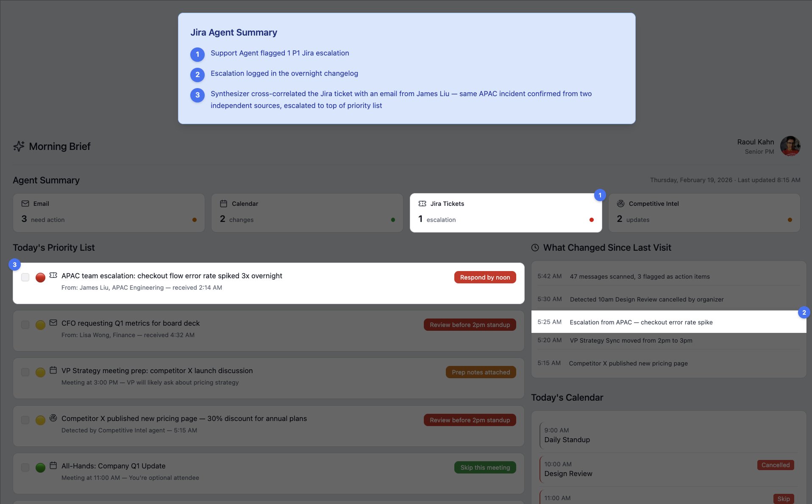Screen dimensions: 812x504
Task: Click the ticket icon on the APAC escalation item
Action: [53, 275]
